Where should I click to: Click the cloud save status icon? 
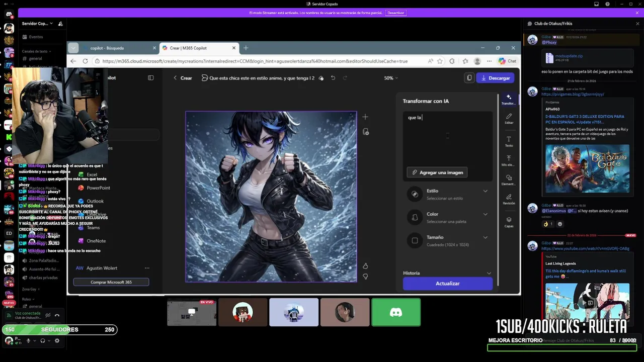coord(321,78)
